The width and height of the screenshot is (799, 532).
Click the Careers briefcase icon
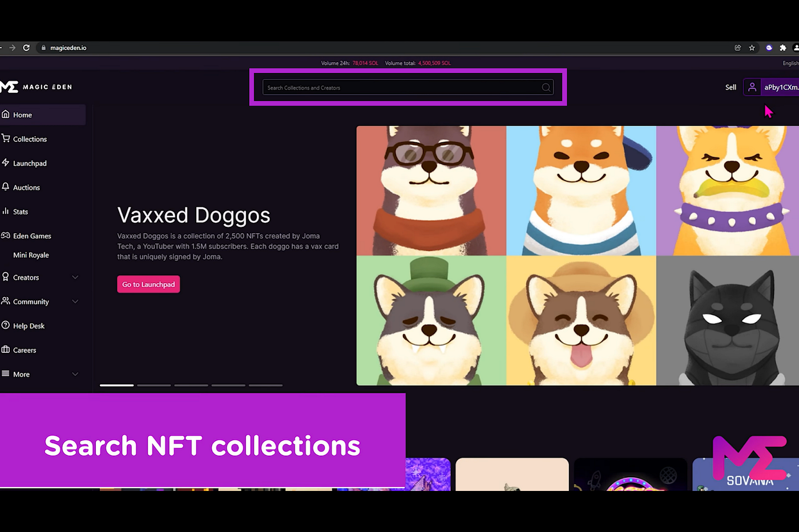click(6, 350)
